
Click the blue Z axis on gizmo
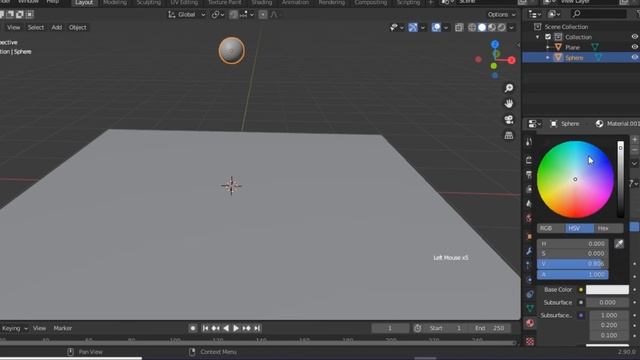coord(495,44)
